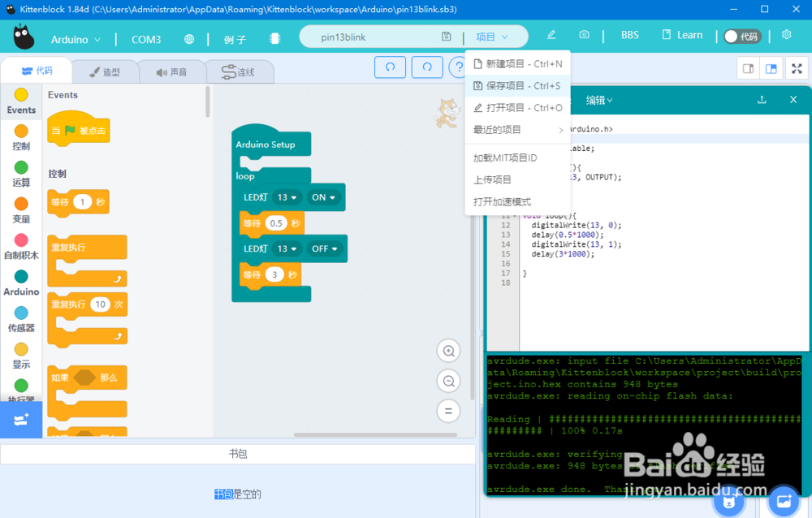Choose 上传项目 menu item
This screenshot has height=518, width=812.
click(518, 179)
